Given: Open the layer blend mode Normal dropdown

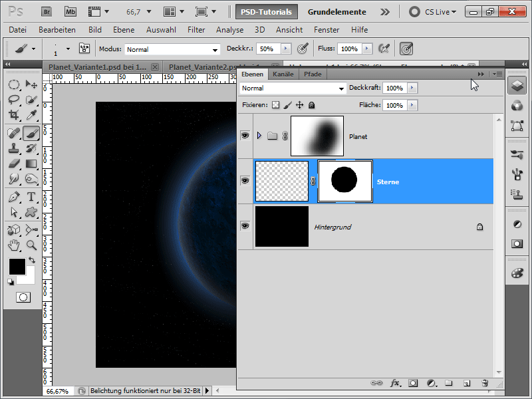Looking at the screenshot, I should pos(293,88).
